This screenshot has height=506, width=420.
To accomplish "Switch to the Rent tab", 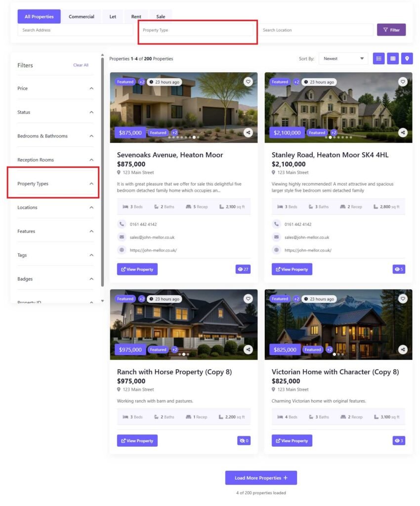I will click(136, 17).
